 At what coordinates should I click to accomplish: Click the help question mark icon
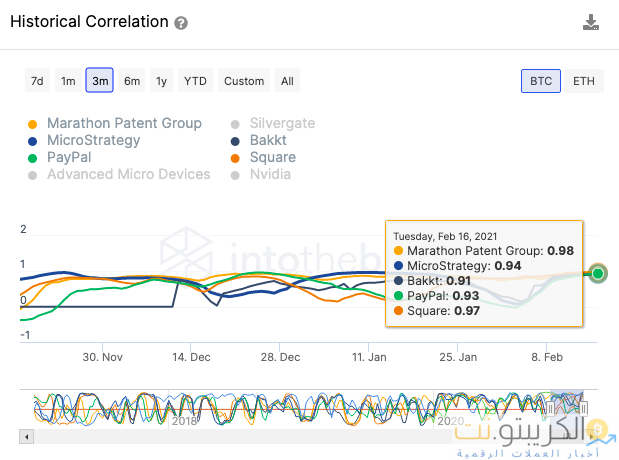(x=181, y=23)
